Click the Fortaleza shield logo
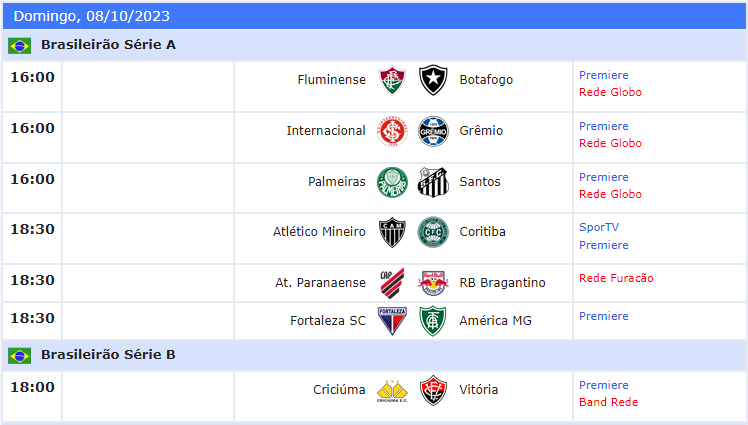This screenshot has height=425, width=748. [x=392, y=321]
